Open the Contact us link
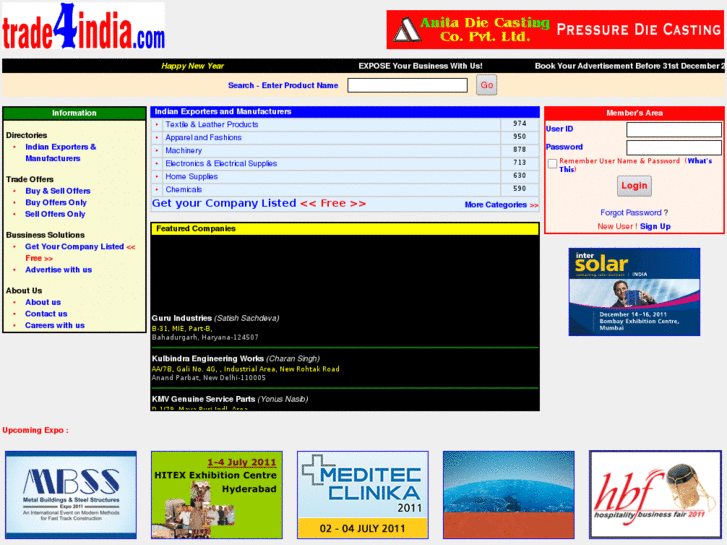Image resolution: width=727 pixels, height=545 pixels. (46, 314)
